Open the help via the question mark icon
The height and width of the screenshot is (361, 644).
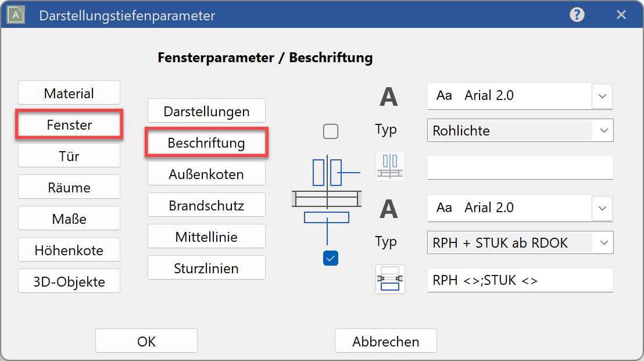[577, 15]
